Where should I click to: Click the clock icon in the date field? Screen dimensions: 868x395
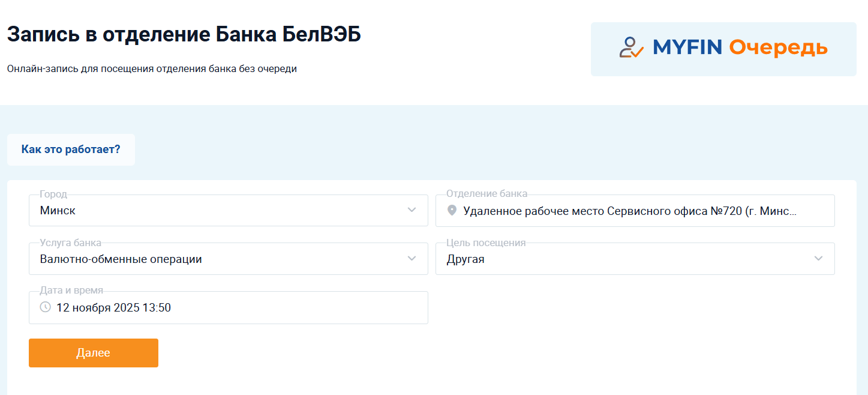pos(45,307)
